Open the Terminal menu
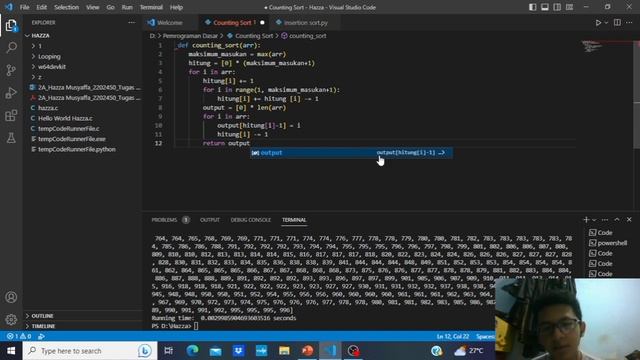This screenshot has width=640, height=360. point(151,7)
